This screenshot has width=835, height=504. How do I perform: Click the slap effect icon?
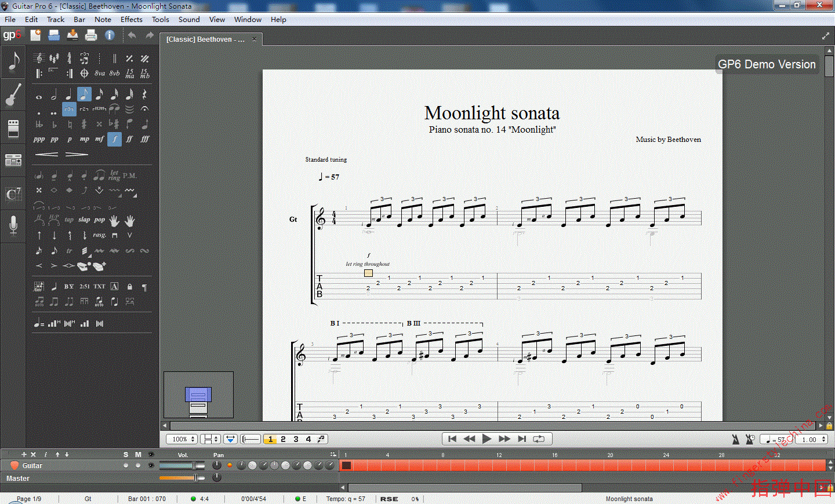tap(84, 220)
